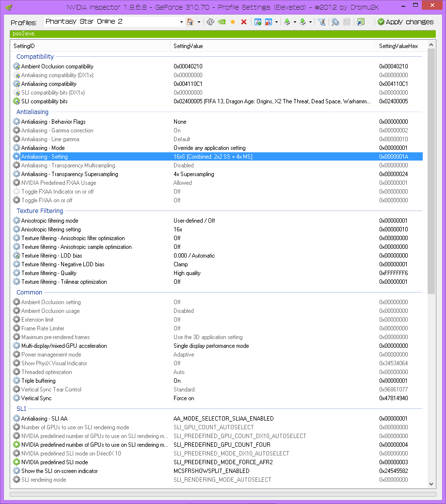Open the export profiles dropdown arrow
The width and height of the screenshot is (446, 504).
[x=295, y=22]
